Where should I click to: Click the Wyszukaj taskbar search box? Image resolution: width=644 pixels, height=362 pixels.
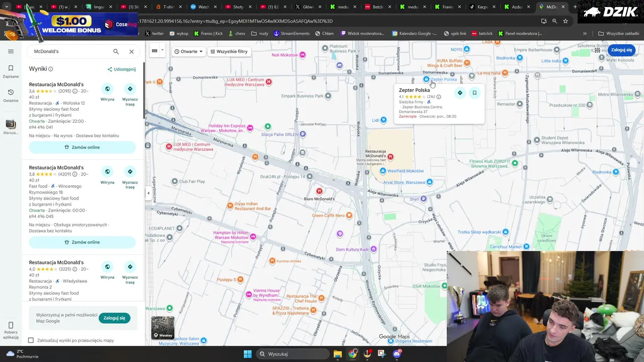[293, 354]
